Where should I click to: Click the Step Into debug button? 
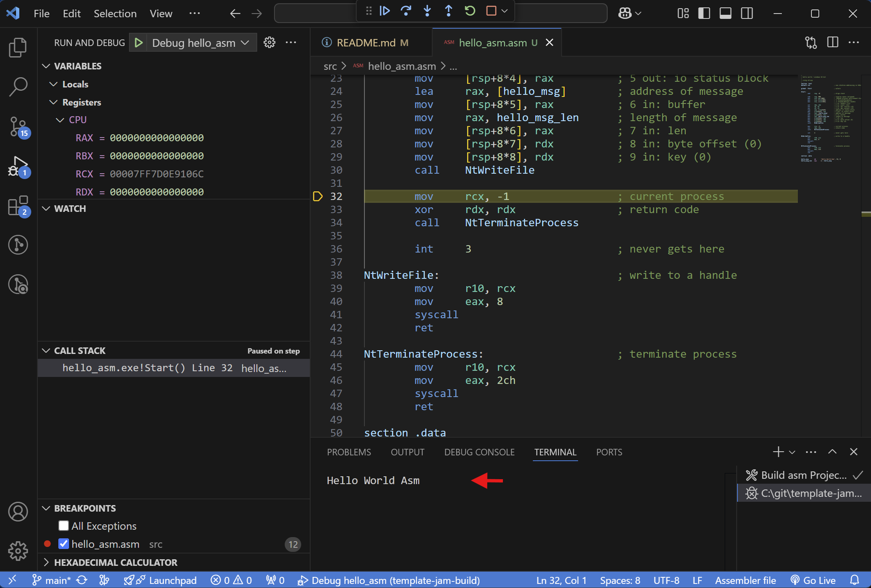[x=427, y=11]
